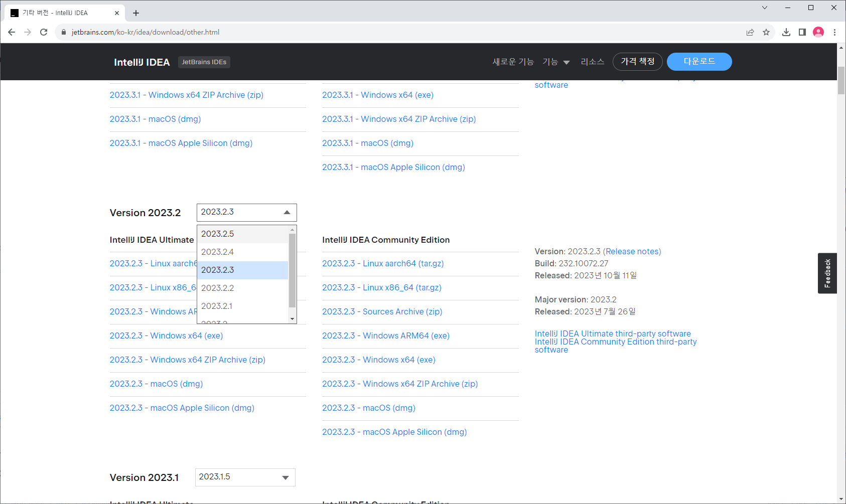Download Ultimate 2023.2.3 Linux aarch64 link
This screenshot has height=504, width=846.
[154, 264]
